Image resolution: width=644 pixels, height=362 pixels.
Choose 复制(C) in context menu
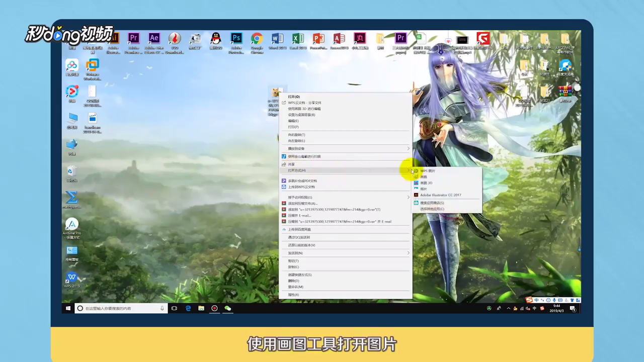(346, 267)
